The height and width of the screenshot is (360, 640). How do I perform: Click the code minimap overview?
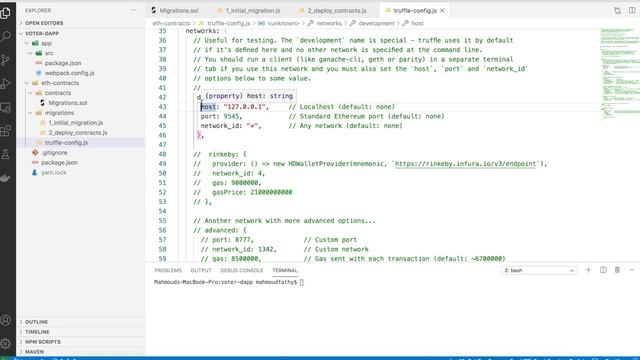click(x=619, y=73)
